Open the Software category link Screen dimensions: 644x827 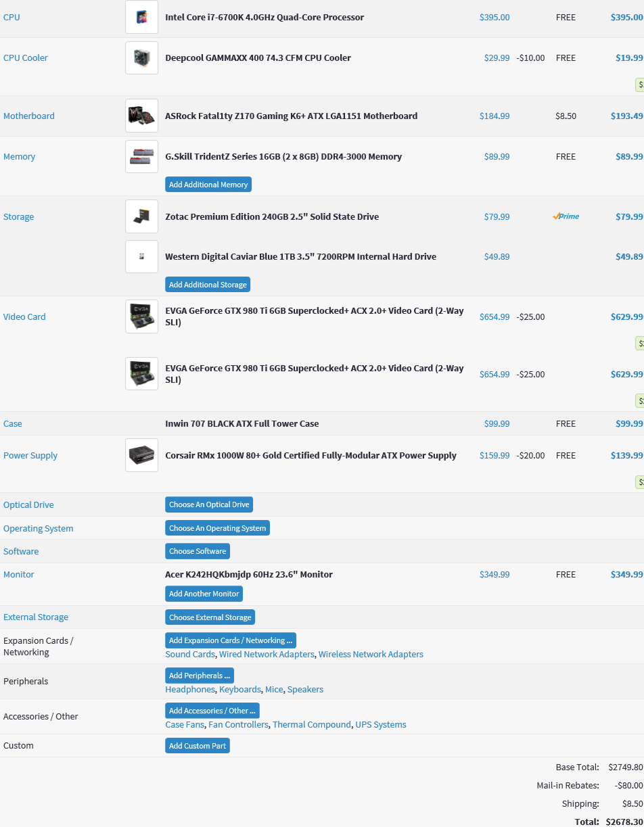click(21, 551)
